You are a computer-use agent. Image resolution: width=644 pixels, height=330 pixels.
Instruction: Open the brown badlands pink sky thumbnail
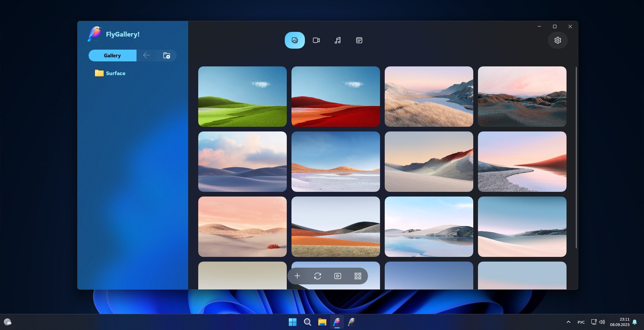pos(522,97)
